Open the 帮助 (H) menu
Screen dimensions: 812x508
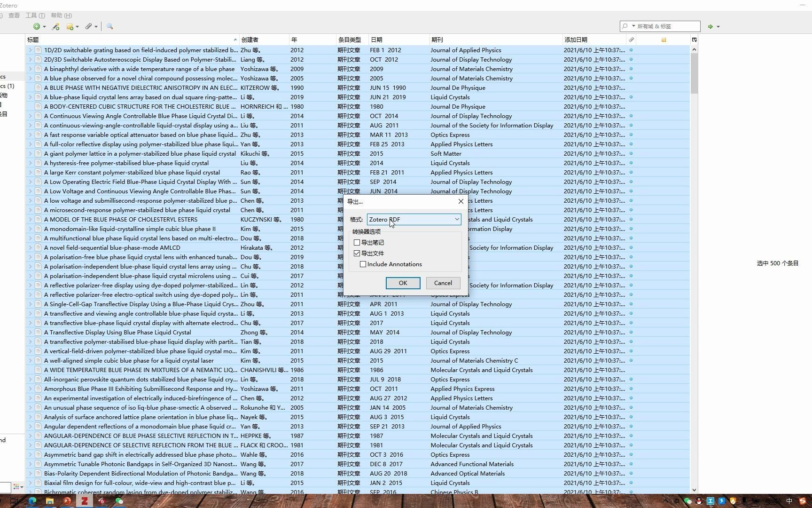pyautogui.click(x=61, y=16)
